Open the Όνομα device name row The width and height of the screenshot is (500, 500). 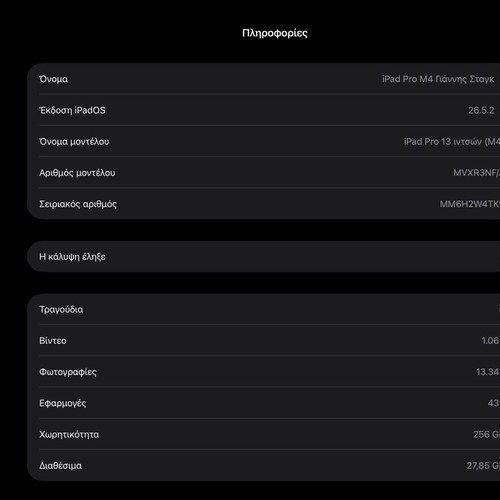pyautogui.click(x=263, y=79)
